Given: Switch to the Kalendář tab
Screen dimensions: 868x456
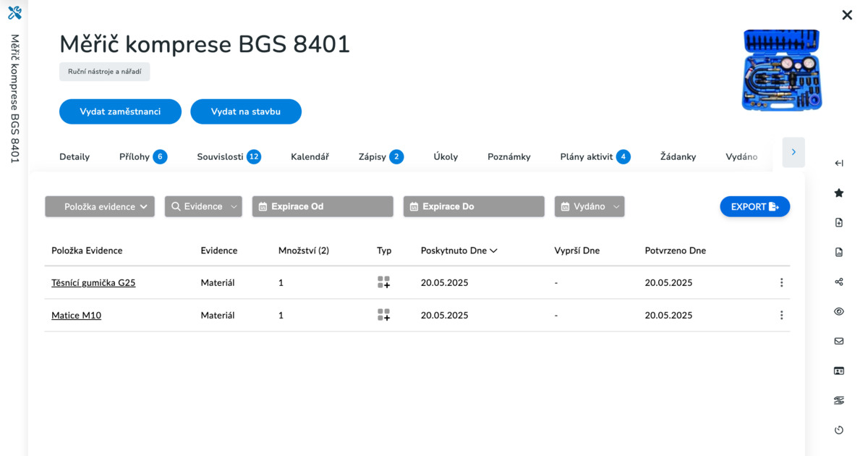Looking at the screenshot, I should pos(310,156).
